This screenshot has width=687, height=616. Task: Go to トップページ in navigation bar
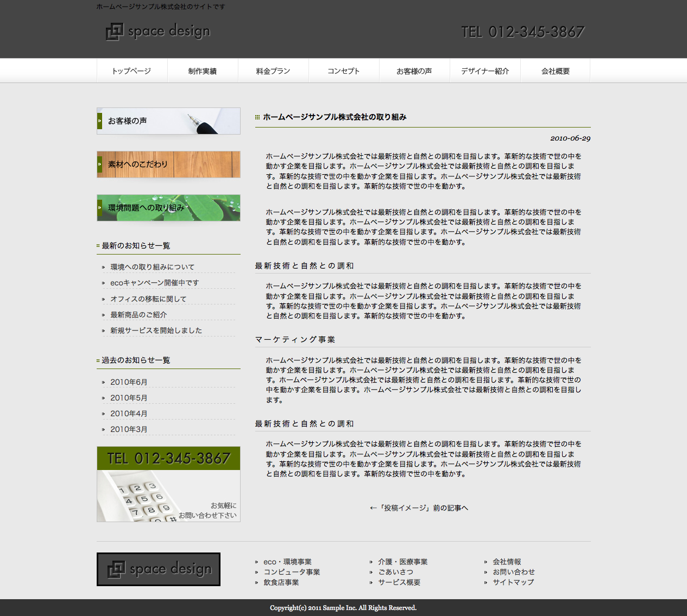131,71
